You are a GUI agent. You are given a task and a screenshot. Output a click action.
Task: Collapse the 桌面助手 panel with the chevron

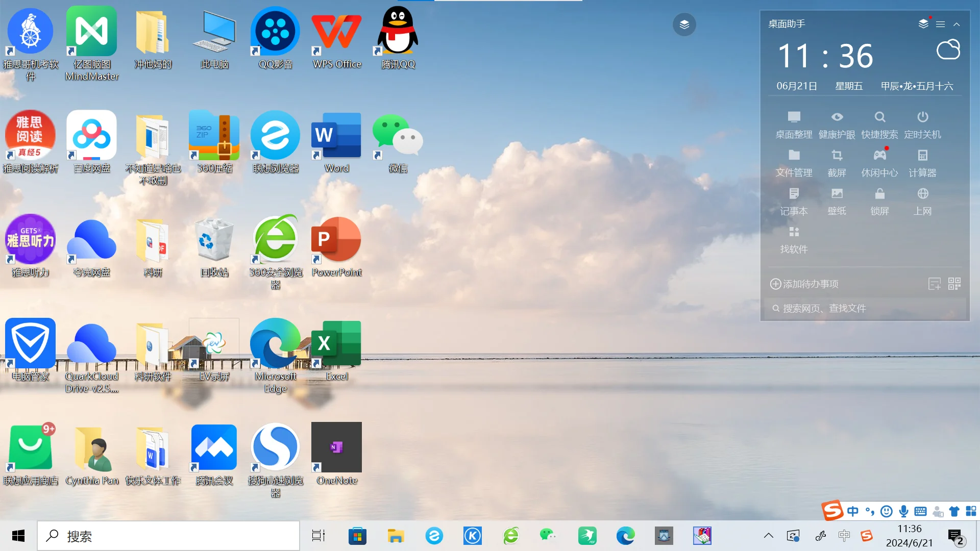pyautogui.click(x=957, y=24)
